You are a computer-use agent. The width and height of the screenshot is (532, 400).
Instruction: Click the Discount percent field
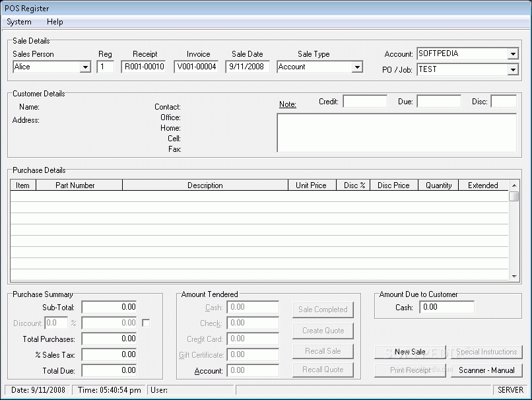[56, 323]
